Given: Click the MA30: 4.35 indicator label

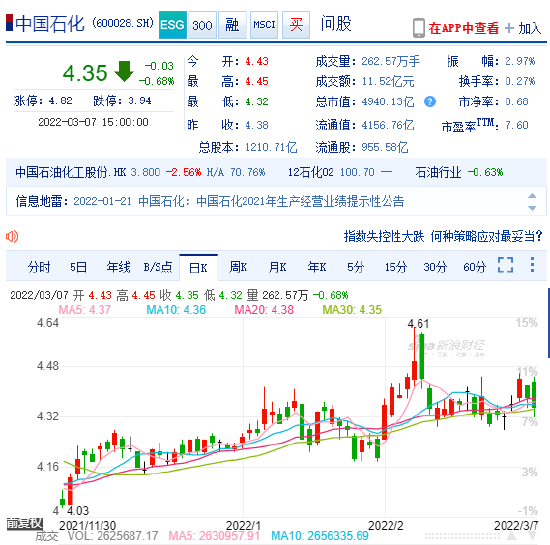Looking at the screenshot, I should 352,310.
